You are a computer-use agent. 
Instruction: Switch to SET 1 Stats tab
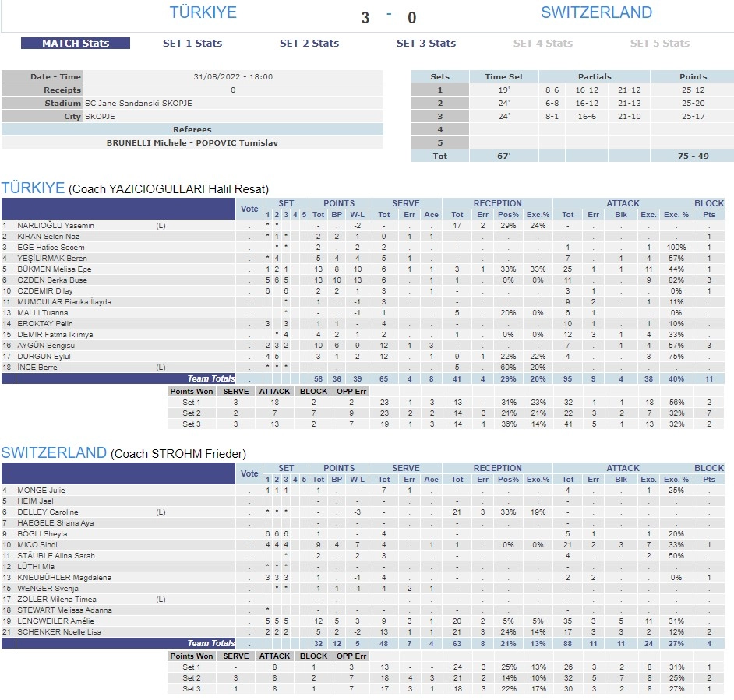pos(192,43)
